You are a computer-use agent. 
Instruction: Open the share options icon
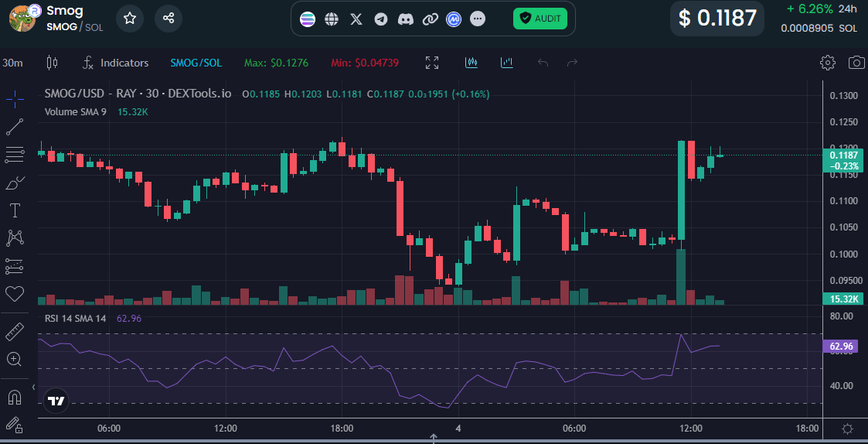168,19
